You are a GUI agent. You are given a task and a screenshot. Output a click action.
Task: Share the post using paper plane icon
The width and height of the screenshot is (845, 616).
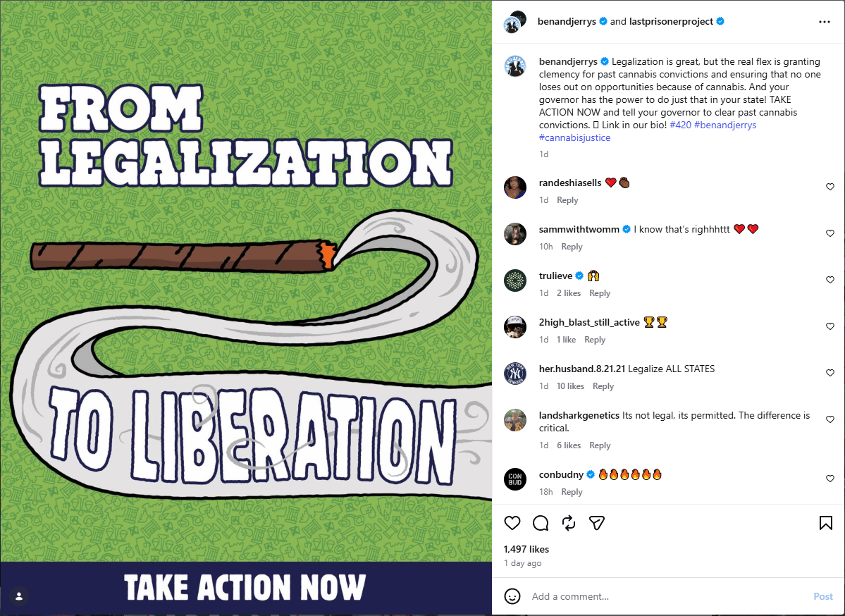click(596, 523)
